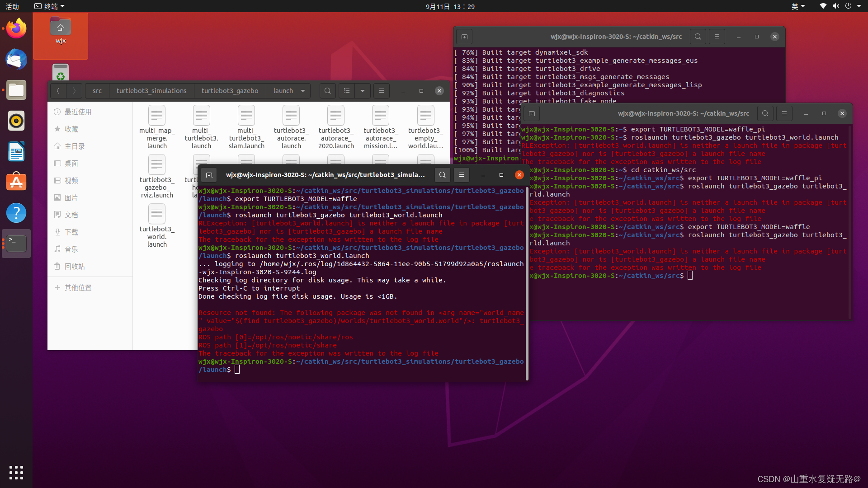Select turtlebot3_empty_world launch file
The height and width of the screenshot is (488, 868).
coord(425,127)
